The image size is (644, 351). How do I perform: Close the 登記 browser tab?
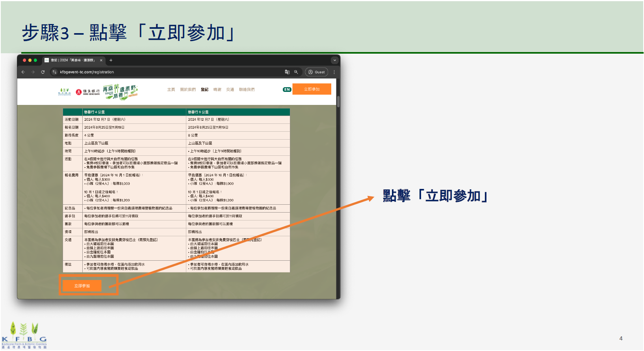[x=101, y=60]
